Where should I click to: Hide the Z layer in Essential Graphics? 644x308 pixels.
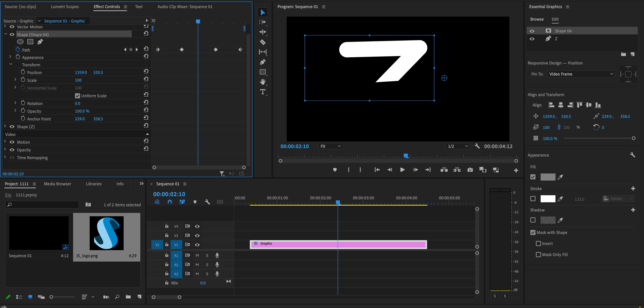pyautogui.click(x=532, y=39)
